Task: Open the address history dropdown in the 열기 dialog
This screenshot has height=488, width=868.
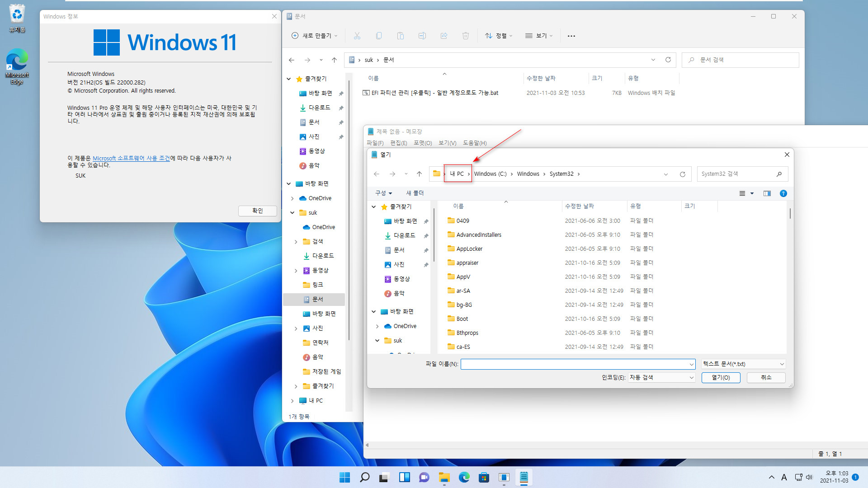Action: click(x=665, y=174)
